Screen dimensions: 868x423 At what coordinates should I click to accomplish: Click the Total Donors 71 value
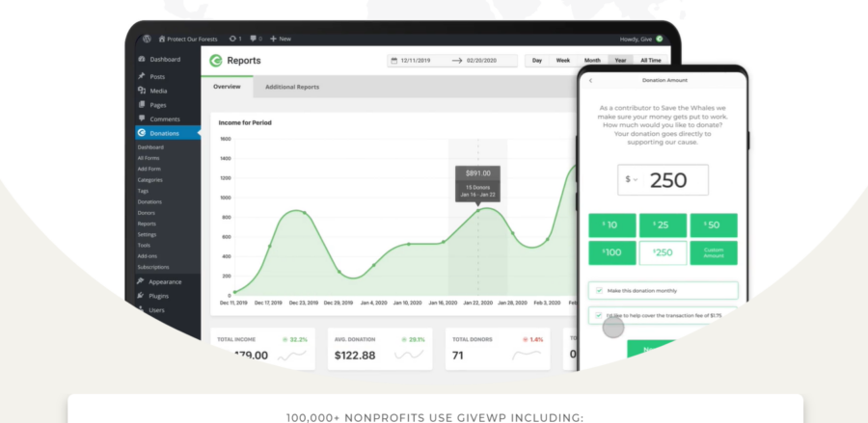click(x=458, y=355)
